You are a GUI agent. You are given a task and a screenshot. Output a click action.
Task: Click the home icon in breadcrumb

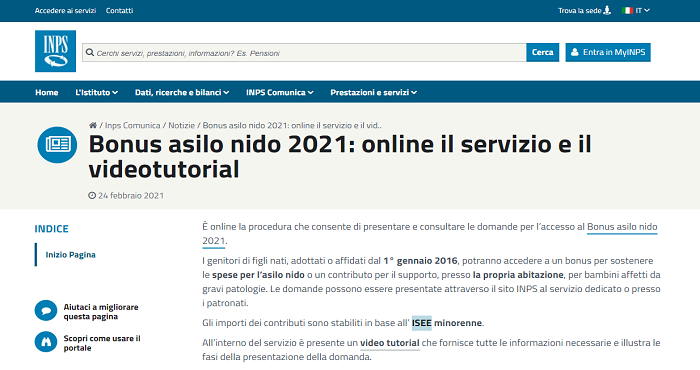(x=93, y=125)
